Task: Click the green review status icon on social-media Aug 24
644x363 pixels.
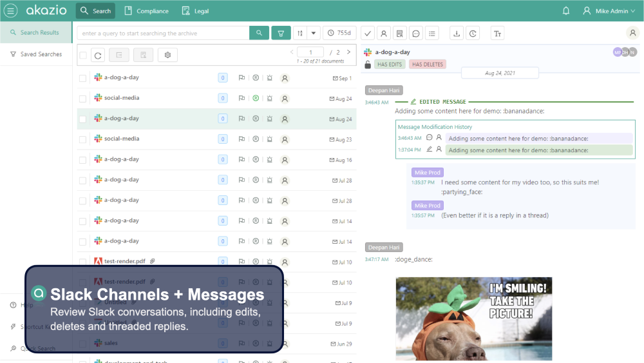Action: [256, 98]
